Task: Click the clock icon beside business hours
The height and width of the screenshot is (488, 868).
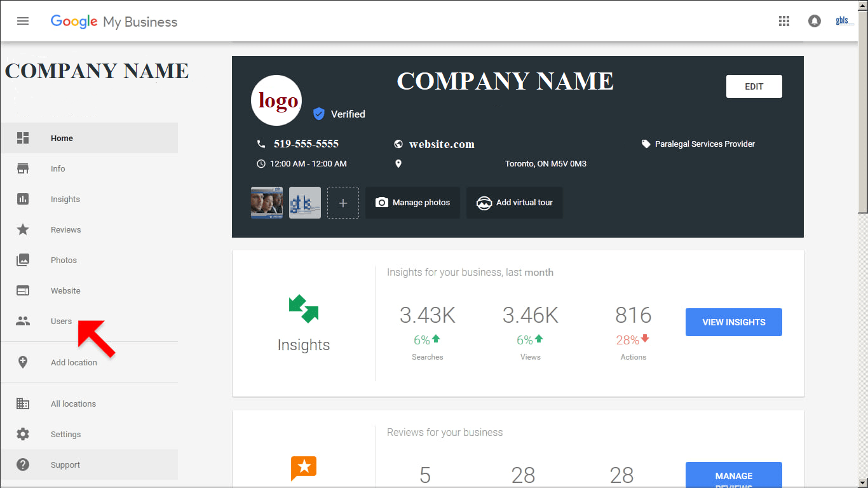Action: point(261,164)
